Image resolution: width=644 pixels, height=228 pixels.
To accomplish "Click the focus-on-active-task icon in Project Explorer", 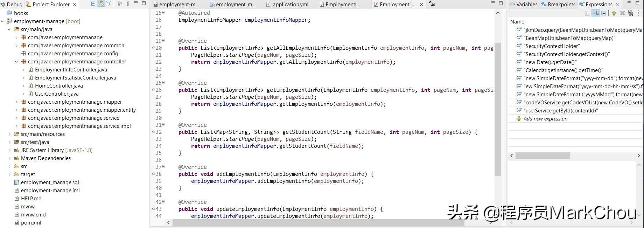I will click(120, 4).
